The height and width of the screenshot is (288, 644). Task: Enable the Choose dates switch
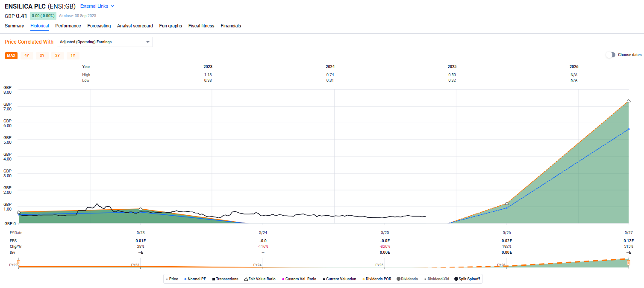(x=611, y=55)
